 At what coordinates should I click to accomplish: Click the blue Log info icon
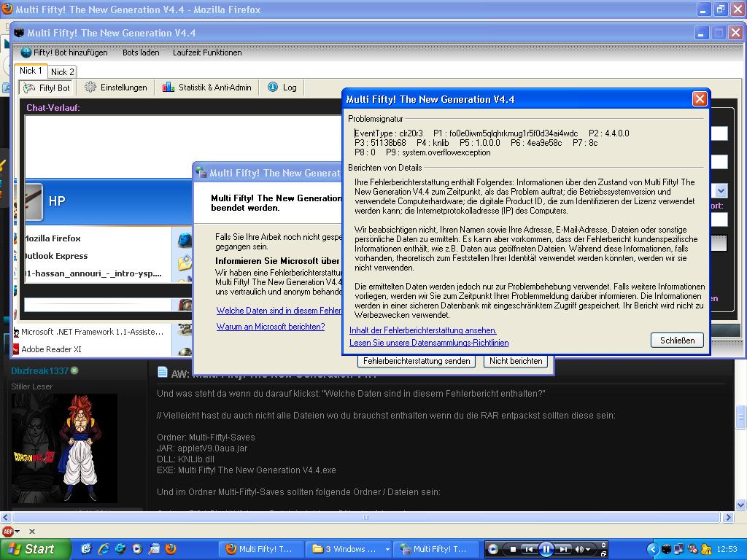[273, 87]
